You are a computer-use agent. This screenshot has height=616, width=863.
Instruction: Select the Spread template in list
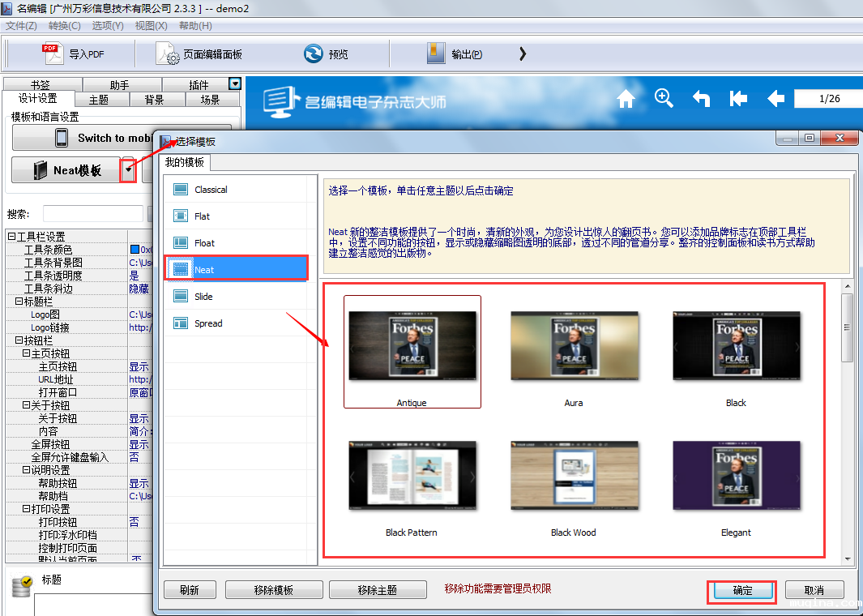tap(208, 323)
